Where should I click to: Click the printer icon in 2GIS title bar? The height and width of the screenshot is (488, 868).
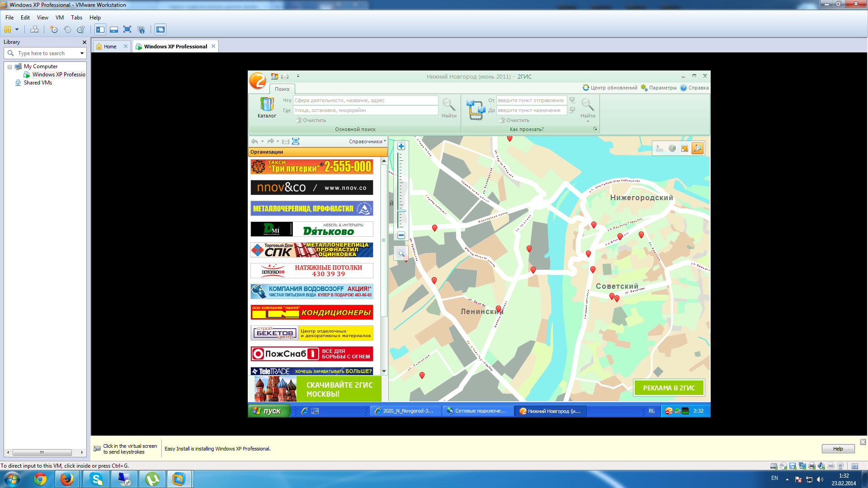[285, 76]
